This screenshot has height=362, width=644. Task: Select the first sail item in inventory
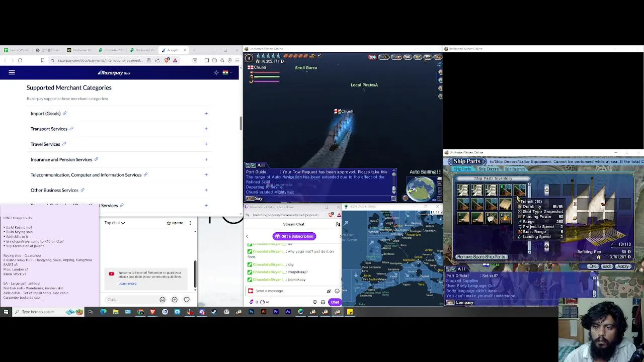462,190
